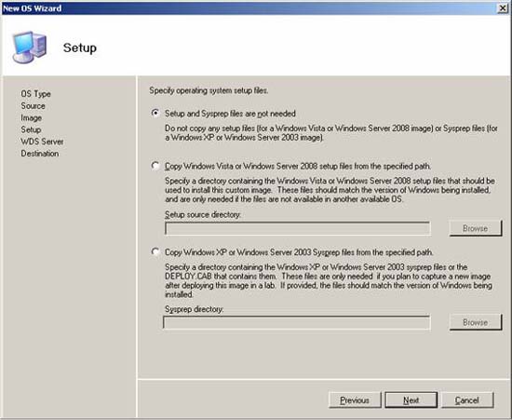Select the Setup step in sidebar
This screenshot has height=420, width=512.
point(31,129)
